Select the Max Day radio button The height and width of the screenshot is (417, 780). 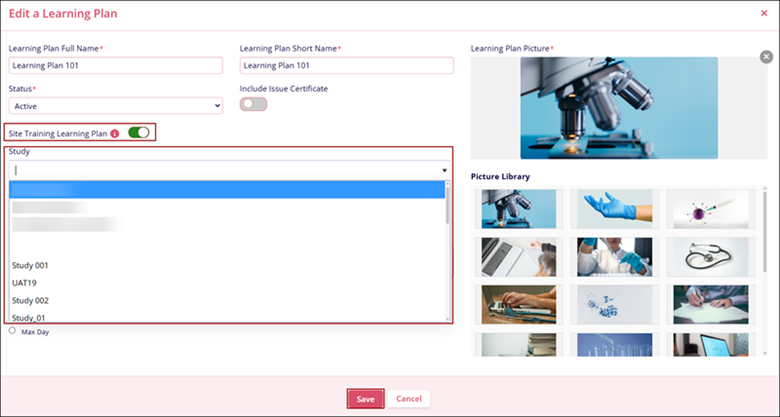coord(12,330)
